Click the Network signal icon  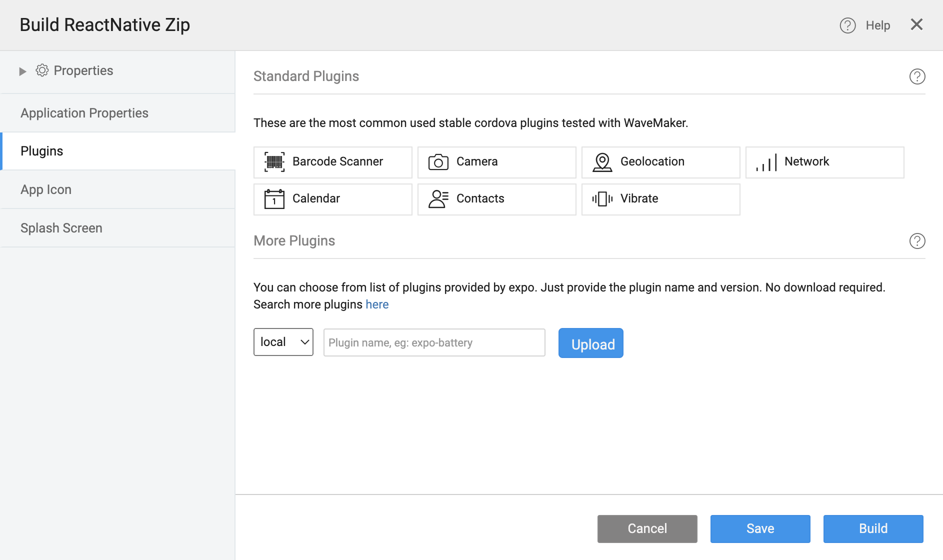765,161
